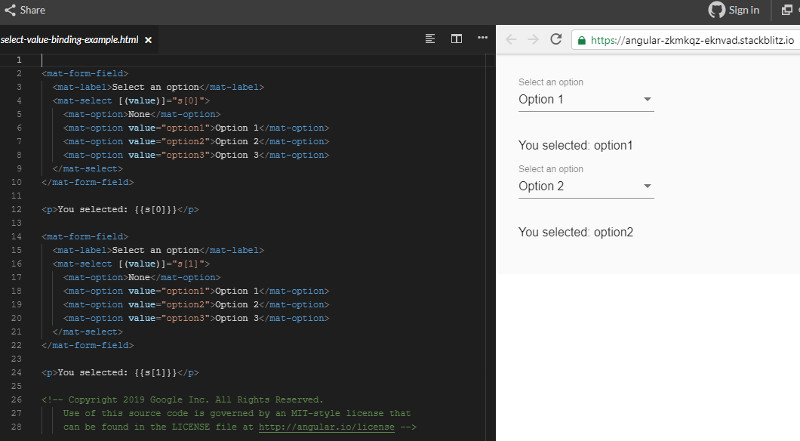Click Copyright 2019 Google comment on line 26

[182, 400]
